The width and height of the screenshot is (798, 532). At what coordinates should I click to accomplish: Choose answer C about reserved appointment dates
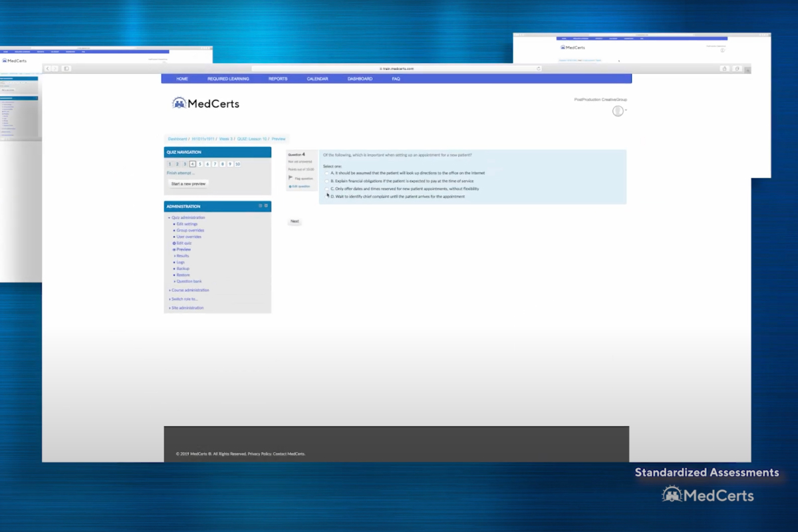pyautogui.click(x=327, y=189)
